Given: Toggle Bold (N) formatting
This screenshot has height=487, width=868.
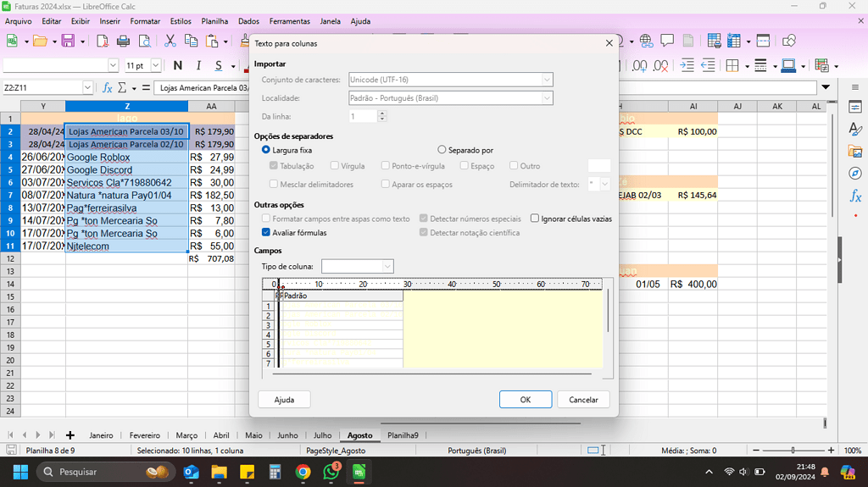Looking at the screenshot, I should coord(178,66).
